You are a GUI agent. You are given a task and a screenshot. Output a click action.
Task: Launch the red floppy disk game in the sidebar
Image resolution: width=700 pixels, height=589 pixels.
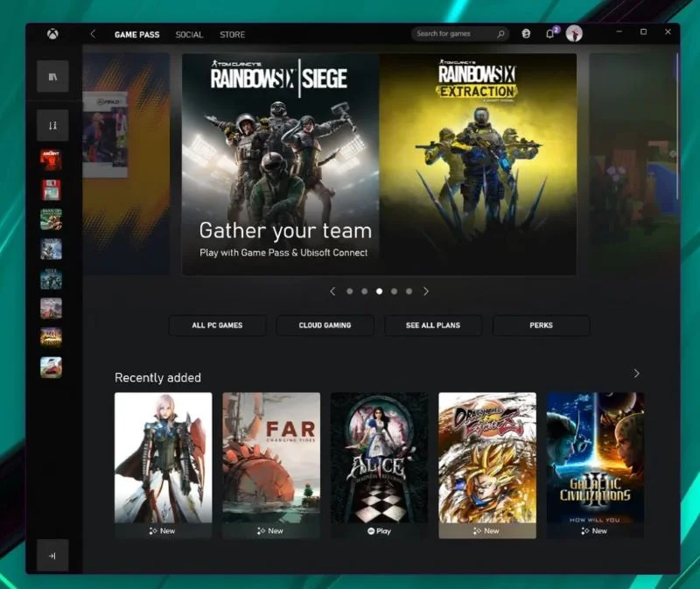(51, 190)
